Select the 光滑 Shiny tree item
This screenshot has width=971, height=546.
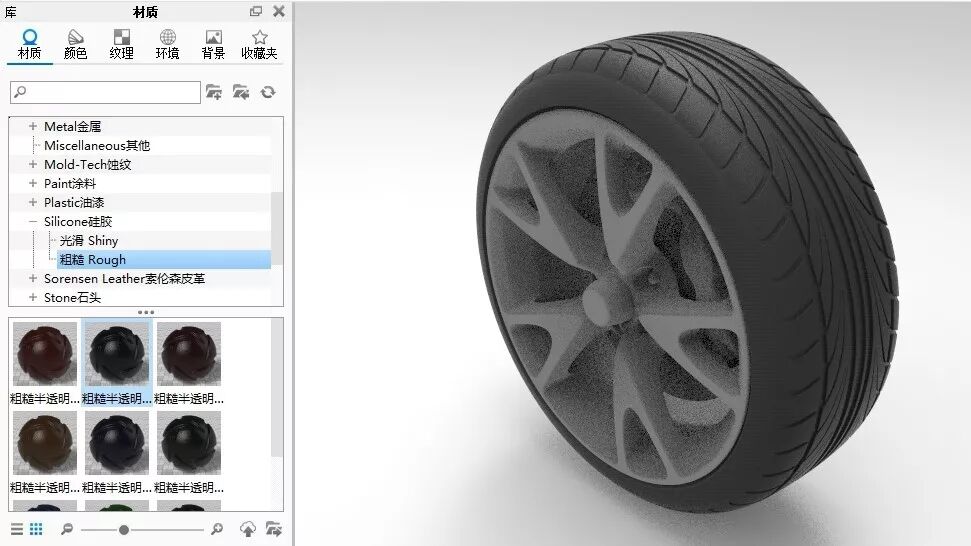pyautogui.click(x=89, y=241)
